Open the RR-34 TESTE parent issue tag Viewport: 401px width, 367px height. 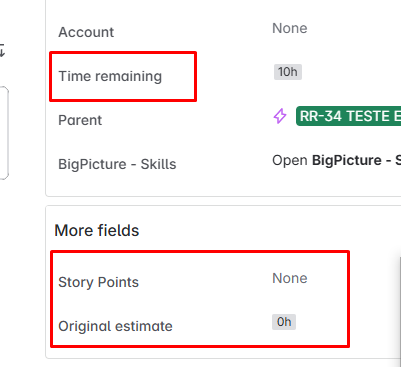[x=348, y=116]
